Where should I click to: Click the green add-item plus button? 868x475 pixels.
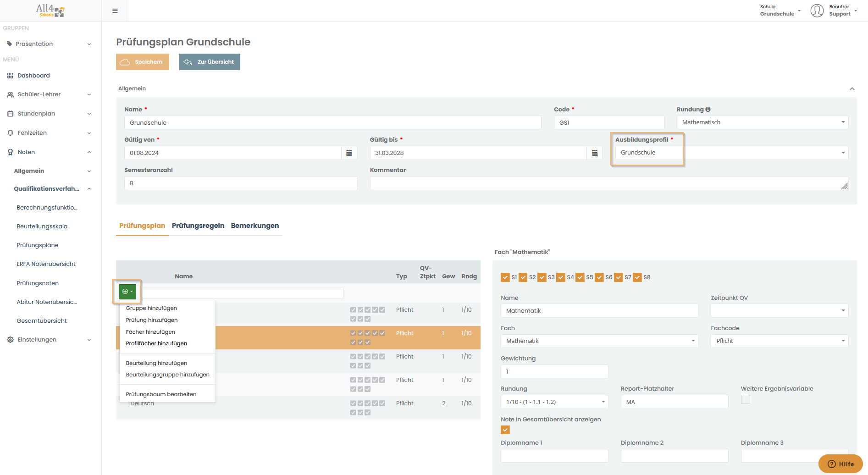[127, 292]
